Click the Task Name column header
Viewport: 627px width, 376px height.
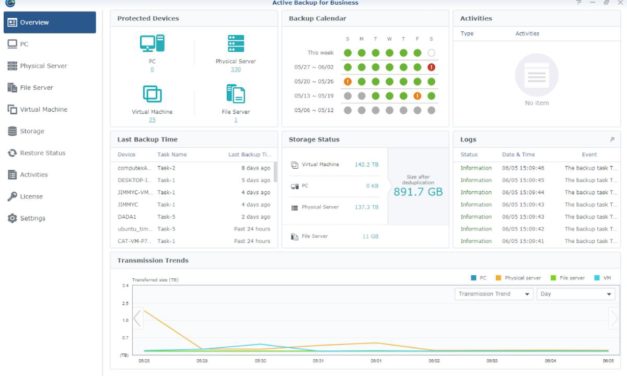tap(172, 154)
